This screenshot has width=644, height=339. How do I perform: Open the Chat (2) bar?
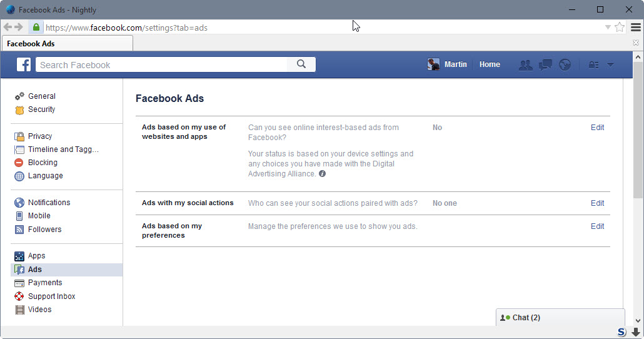(560, 318)
